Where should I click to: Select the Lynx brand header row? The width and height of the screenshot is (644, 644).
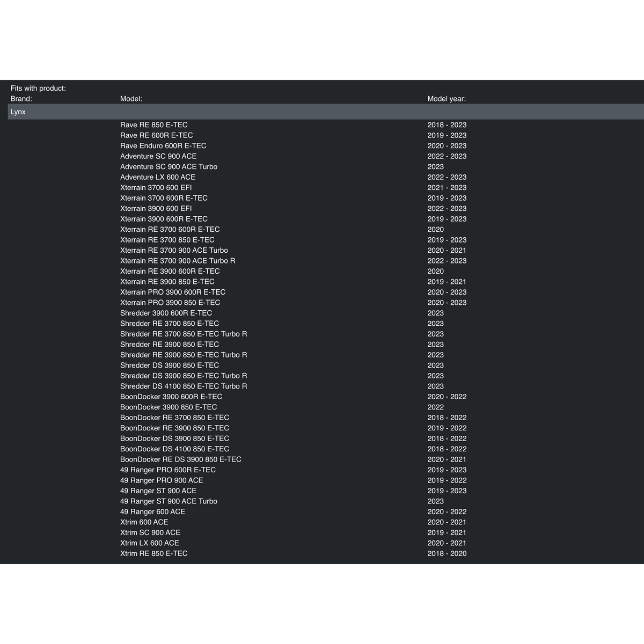(x=326, y=112)
